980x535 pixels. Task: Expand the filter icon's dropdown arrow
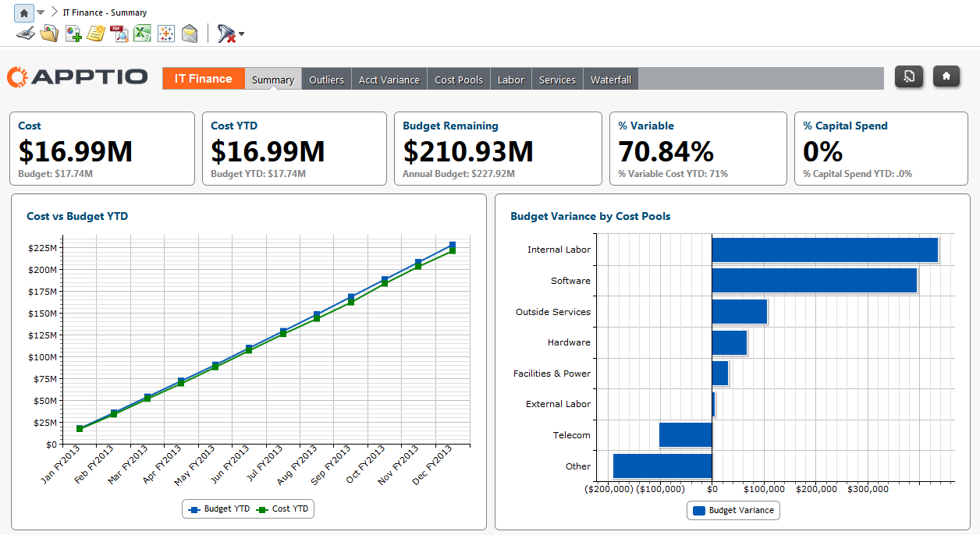240,34
